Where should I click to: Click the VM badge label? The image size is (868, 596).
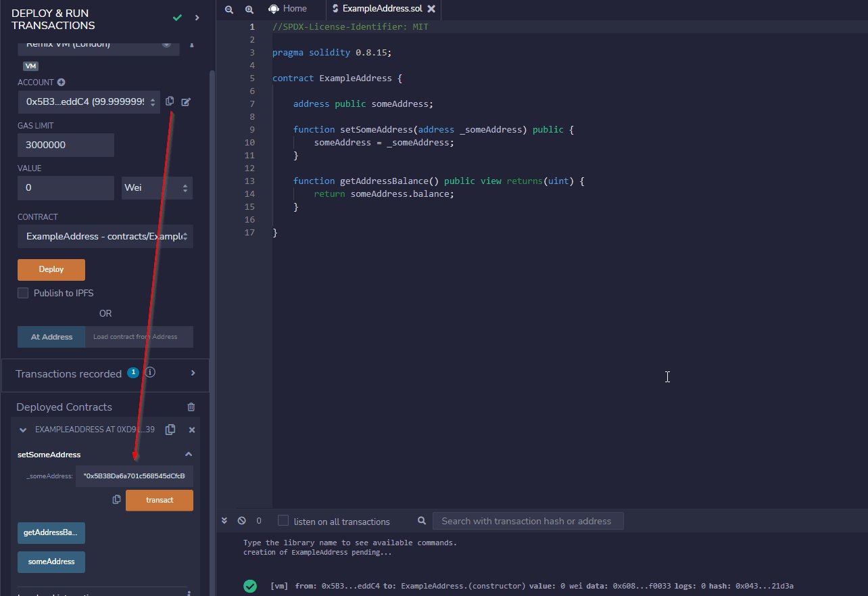click(x=30, y=66)
